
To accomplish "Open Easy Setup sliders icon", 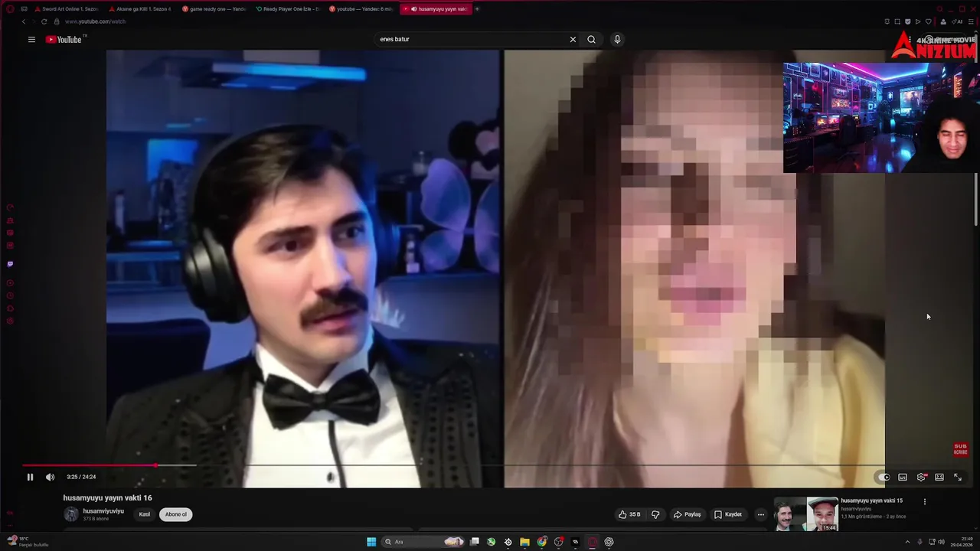I will 972,21.
